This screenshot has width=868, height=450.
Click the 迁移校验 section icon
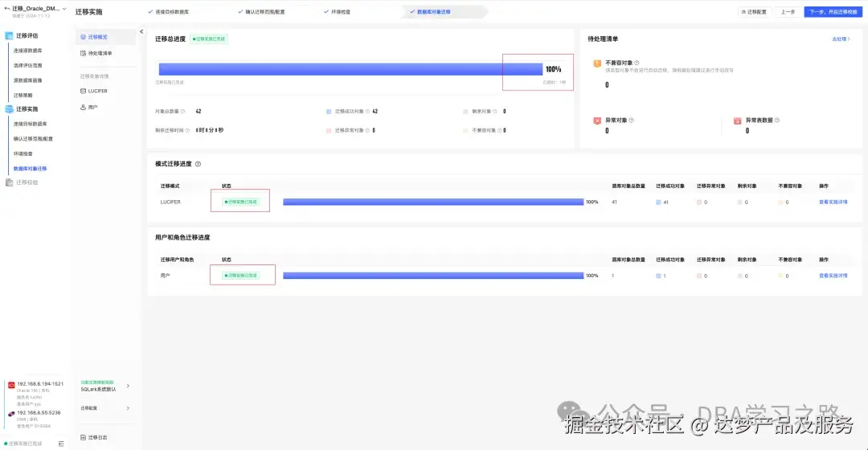9,182
